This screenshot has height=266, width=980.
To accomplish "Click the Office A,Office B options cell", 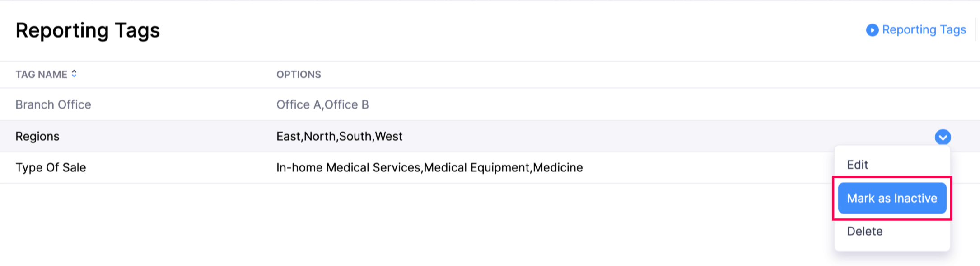I will click(x=322, y=104).
